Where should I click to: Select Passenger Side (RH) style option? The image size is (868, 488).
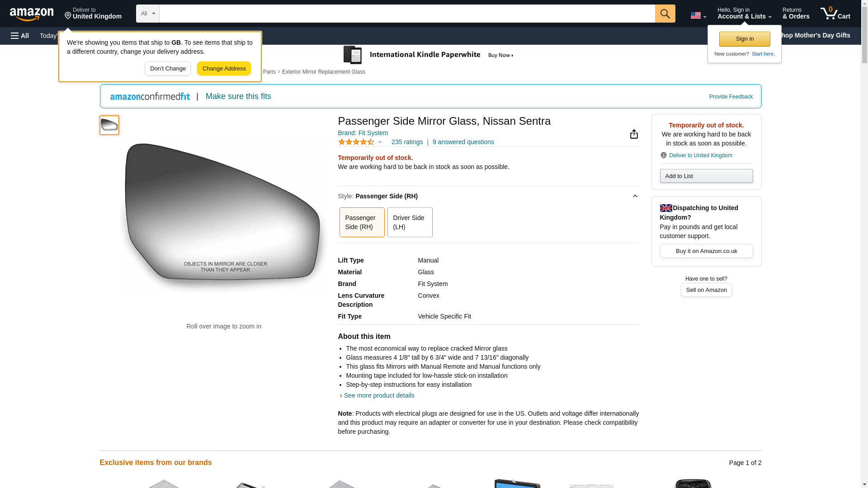(x=362, y=222)
